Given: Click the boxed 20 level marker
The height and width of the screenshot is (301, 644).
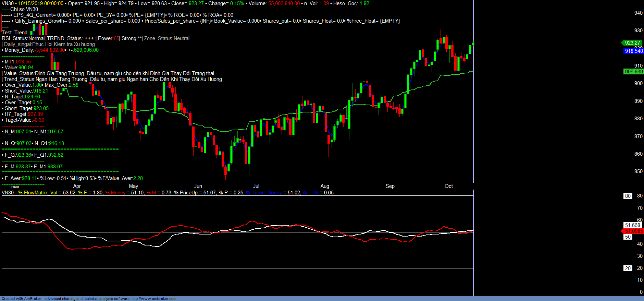Looking at the screenshot, I should point(628,268).
